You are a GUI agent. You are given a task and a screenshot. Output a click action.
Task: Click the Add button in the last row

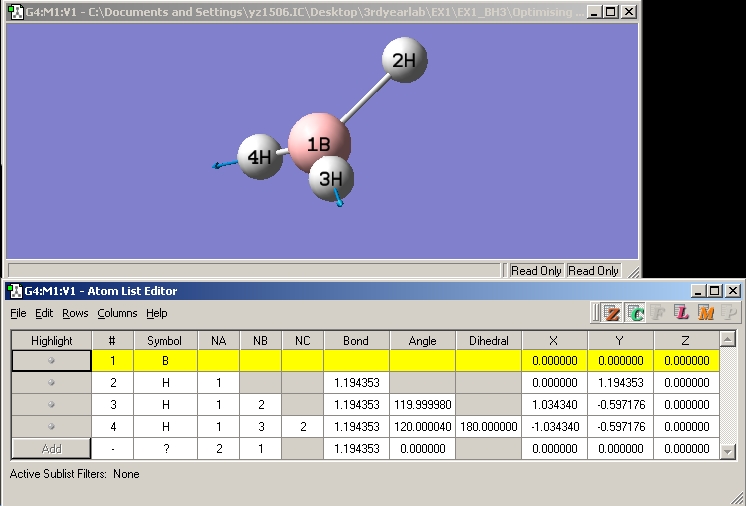[x=51, y=448]
